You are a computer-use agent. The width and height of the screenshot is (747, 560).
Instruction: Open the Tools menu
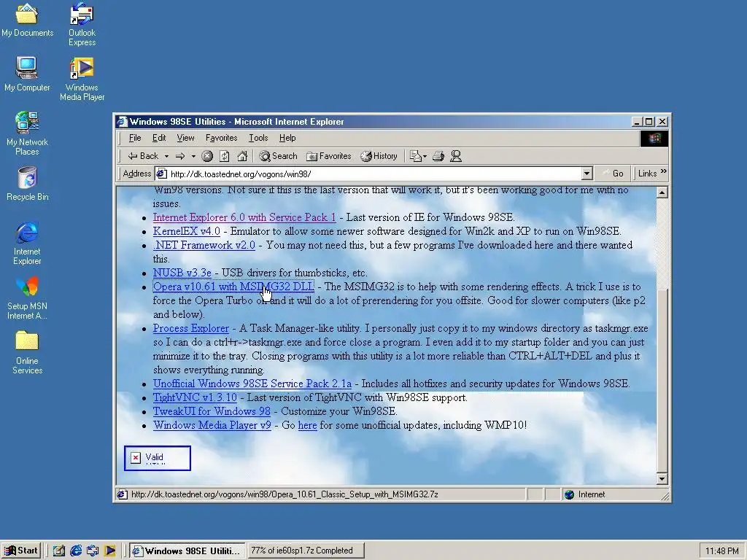[258, 138]
